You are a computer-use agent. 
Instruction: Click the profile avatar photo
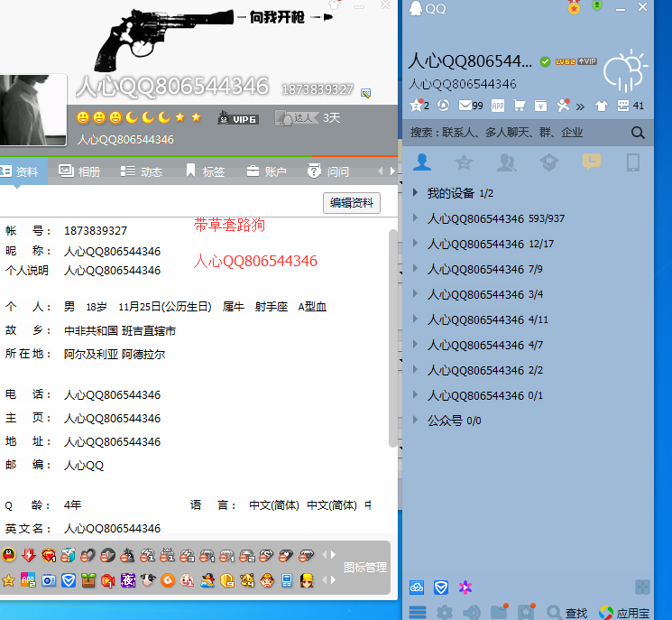(33, 110)
